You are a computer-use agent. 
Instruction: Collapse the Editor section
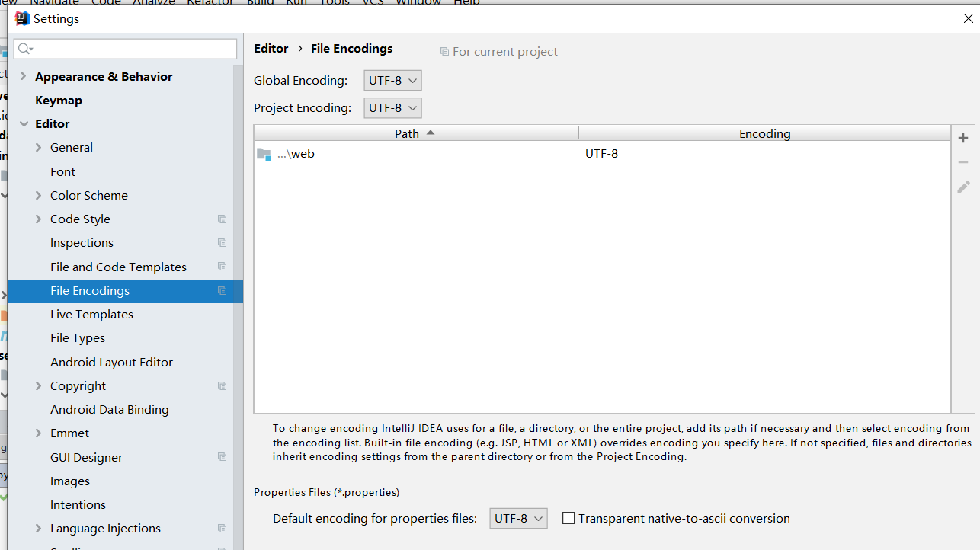pyautogui.click(x=24, y=123)
